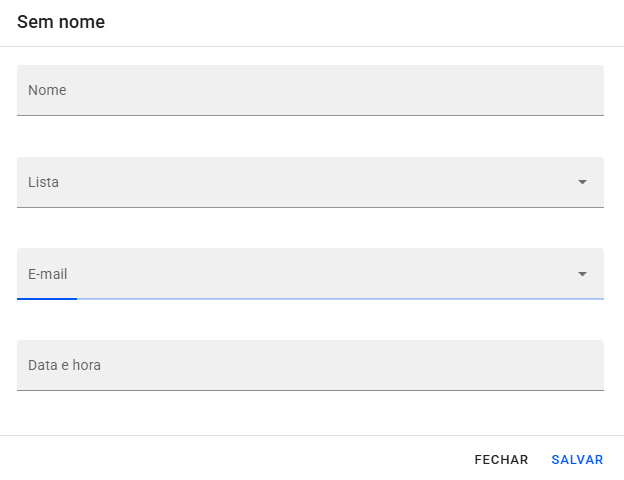This screenshot has width=624, height=480.
Task: Click the Nome field label text
Action: tap(47, 90)
